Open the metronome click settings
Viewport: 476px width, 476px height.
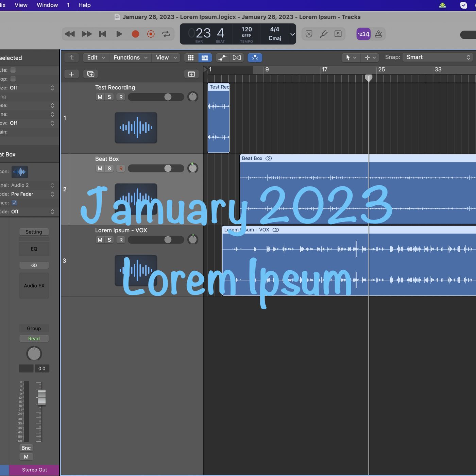(378, 34)
